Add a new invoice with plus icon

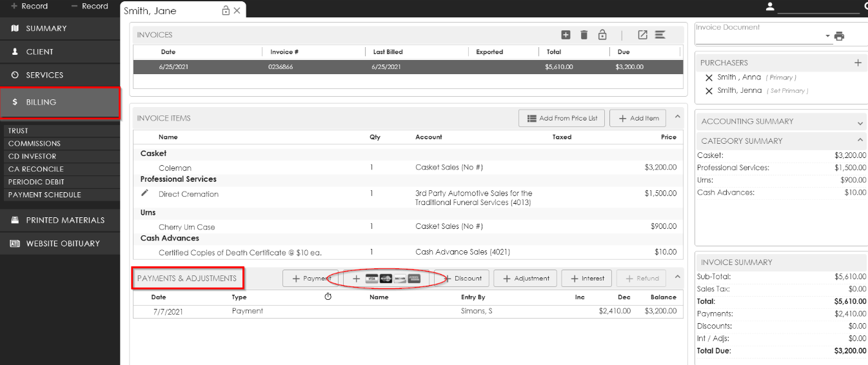[x=566, y=35]
